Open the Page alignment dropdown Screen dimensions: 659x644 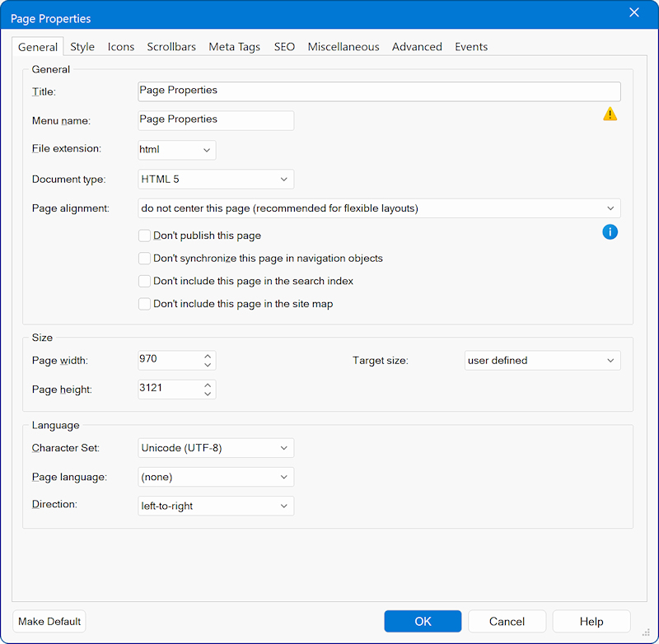click(x=379, y=208)
